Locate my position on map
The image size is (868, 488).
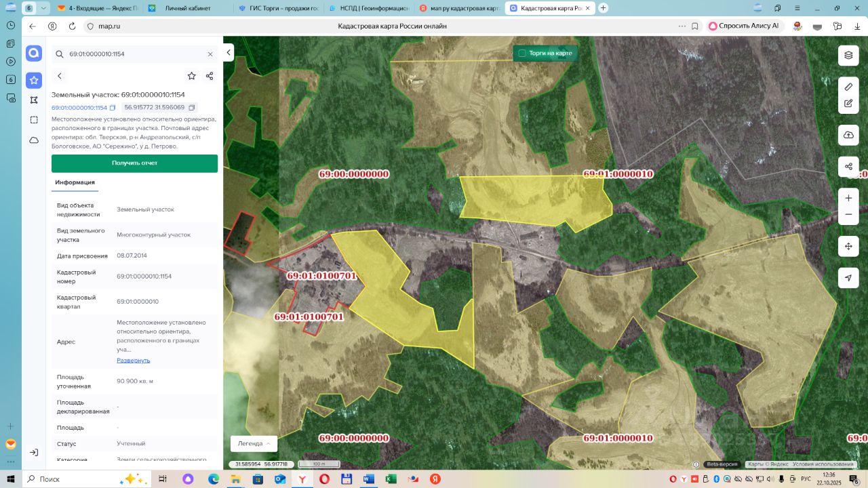pyautogui.click(x=848, y=278)
